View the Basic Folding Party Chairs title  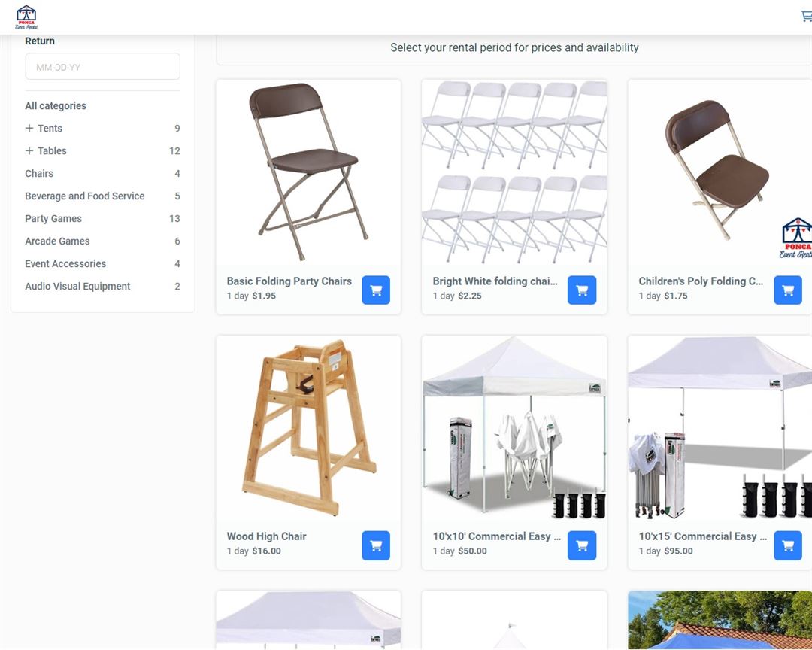[x=289, y=281]
